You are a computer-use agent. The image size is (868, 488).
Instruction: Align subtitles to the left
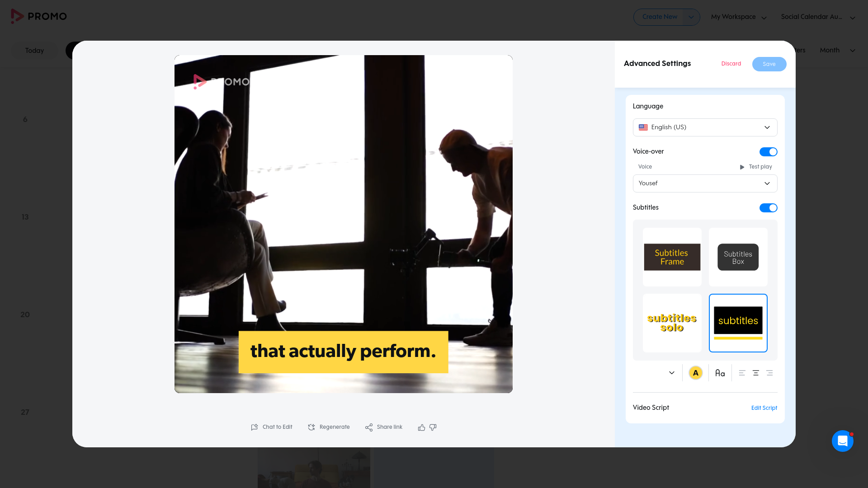pos(742,373)
